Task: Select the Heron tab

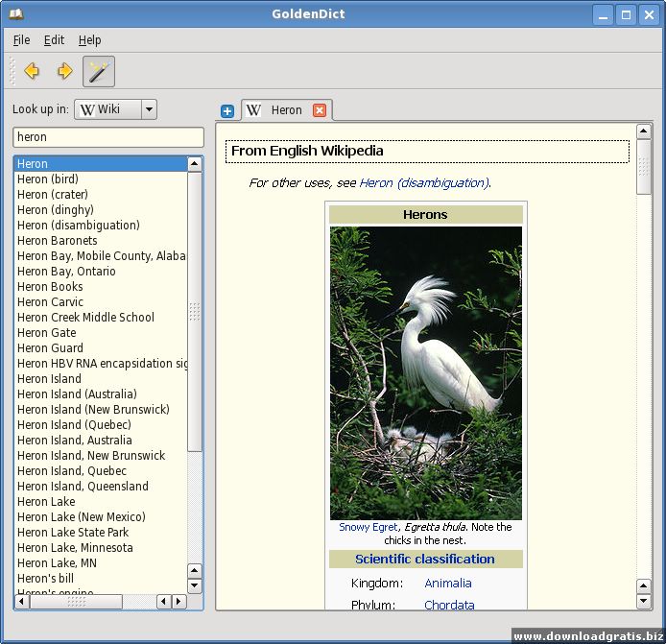Action: (x=287, y=110)
